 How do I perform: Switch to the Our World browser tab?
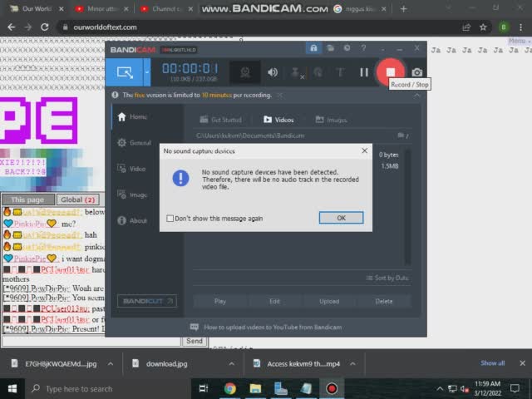[x=37, y=9]
